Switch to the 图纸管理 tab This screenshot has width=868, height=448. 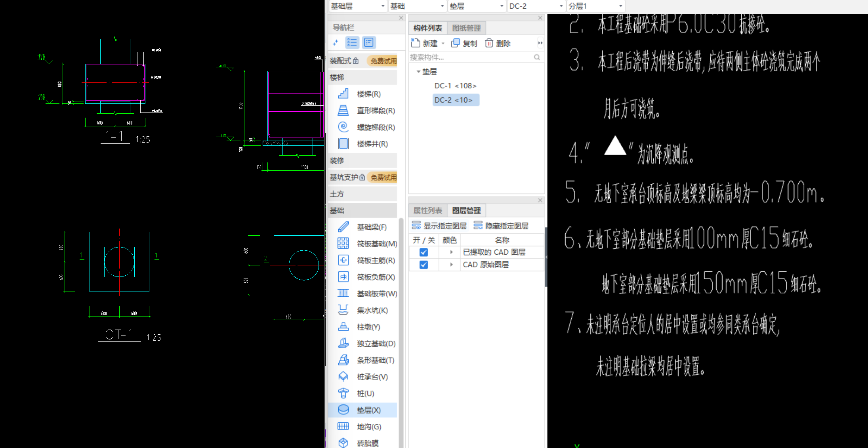tap(466, 28)
